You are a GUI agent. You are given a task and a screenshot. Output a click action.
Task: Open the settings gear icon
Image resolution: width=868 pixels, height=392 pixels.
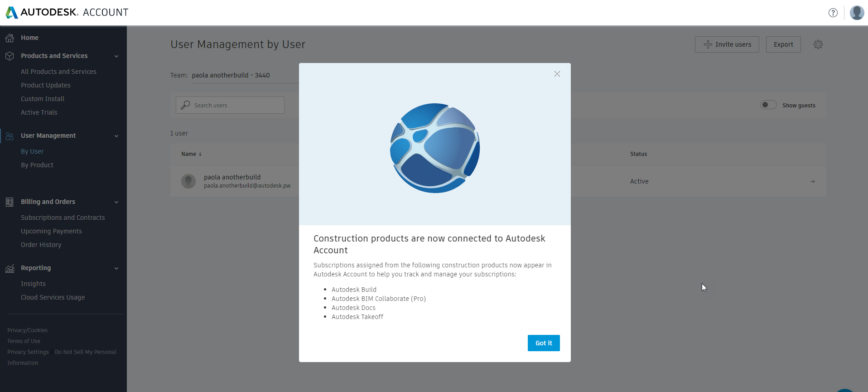(x=818, y=44)
